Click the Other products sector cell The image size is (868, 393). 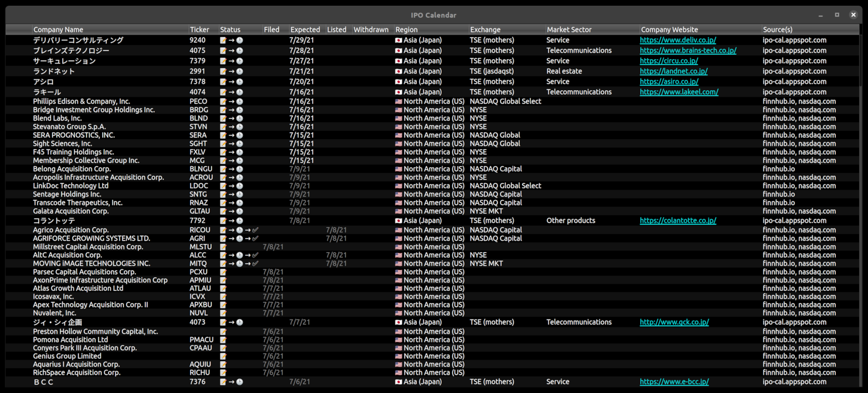571,221
